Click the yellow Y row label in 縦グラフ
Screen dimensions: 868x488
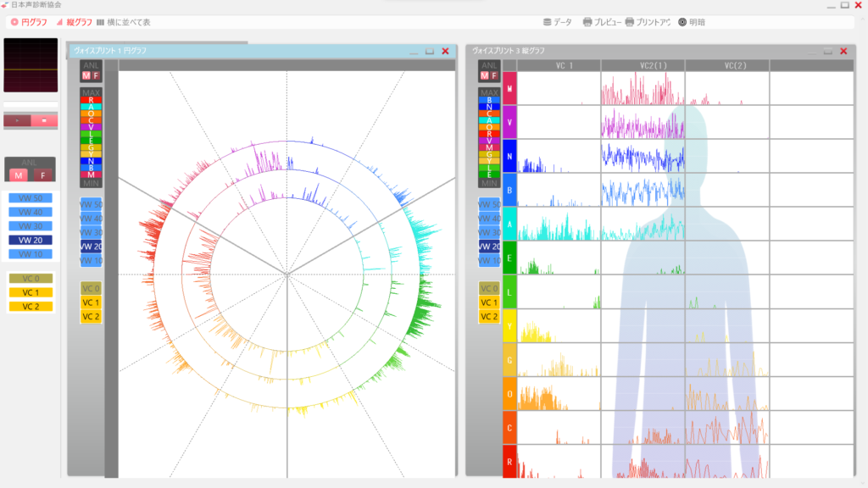tap(509, 326)
